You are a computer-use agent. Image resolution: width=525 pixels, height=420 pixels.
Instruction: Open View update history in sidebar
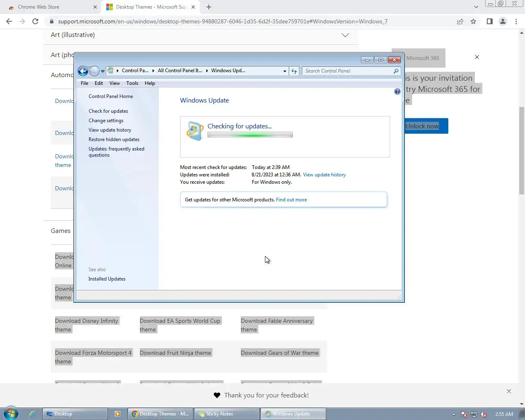pyautogui.click(x=110, y=130)
